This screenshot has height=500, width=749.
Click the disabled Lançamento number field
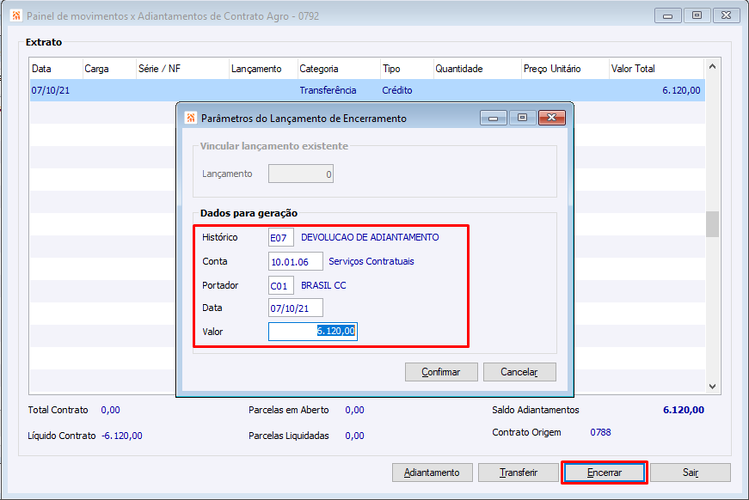click(x=301, y=174)
